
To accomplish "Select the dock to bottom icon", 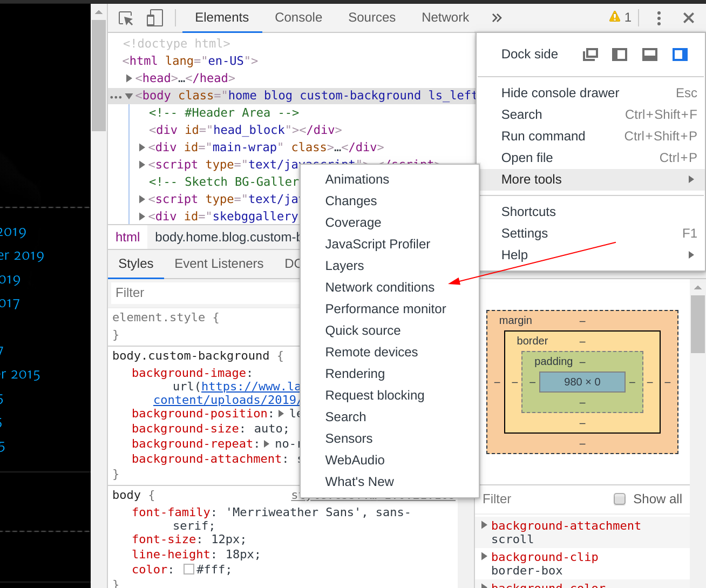I will pyautogui.click(x=649, y=54).
